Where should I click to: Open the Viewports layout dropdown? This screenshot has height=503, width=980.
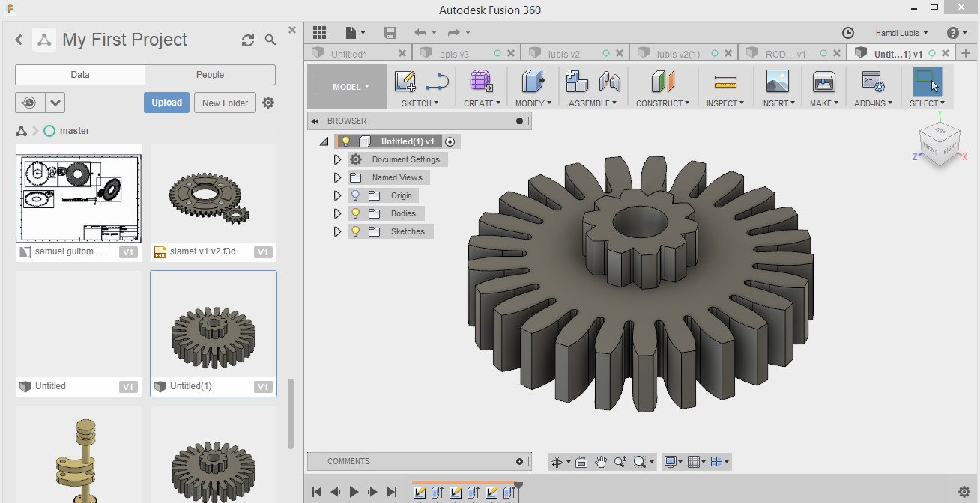click(719, 462)
